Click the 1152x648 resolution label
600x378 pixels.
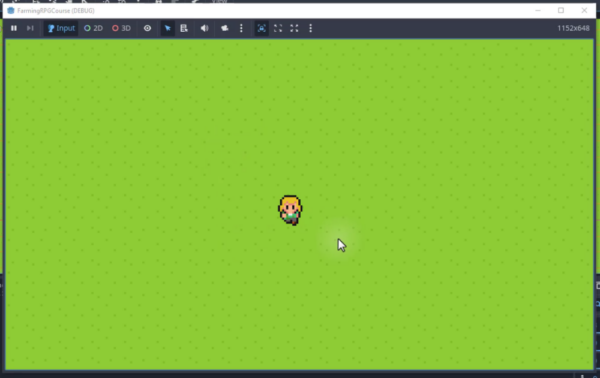(x=573, y=28)
